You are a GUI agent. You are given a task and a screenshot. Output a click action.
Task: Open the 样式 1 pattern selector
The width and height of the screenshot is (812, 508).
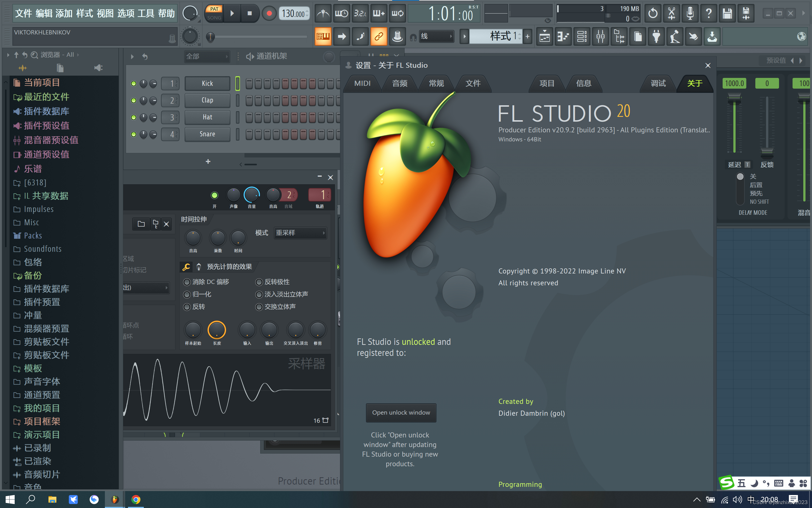point(496,36)
